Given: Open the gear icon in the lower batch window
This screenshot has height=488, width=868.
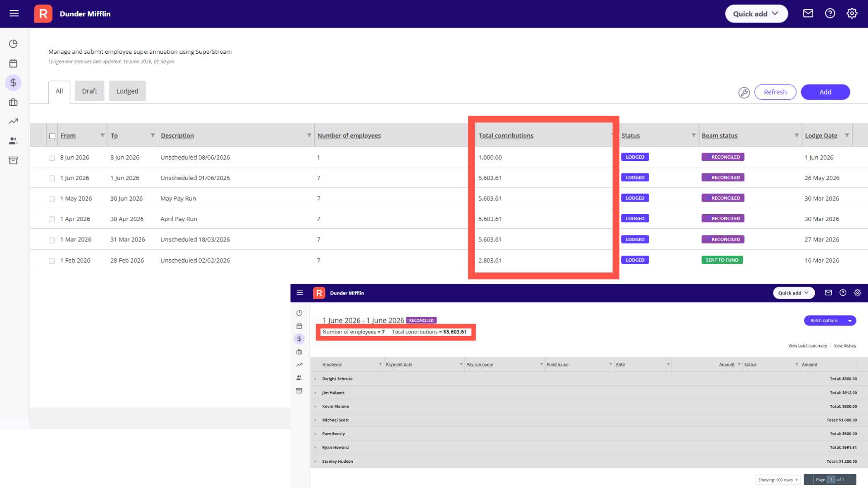Looking at the screenshot, I should pos(857,293).
